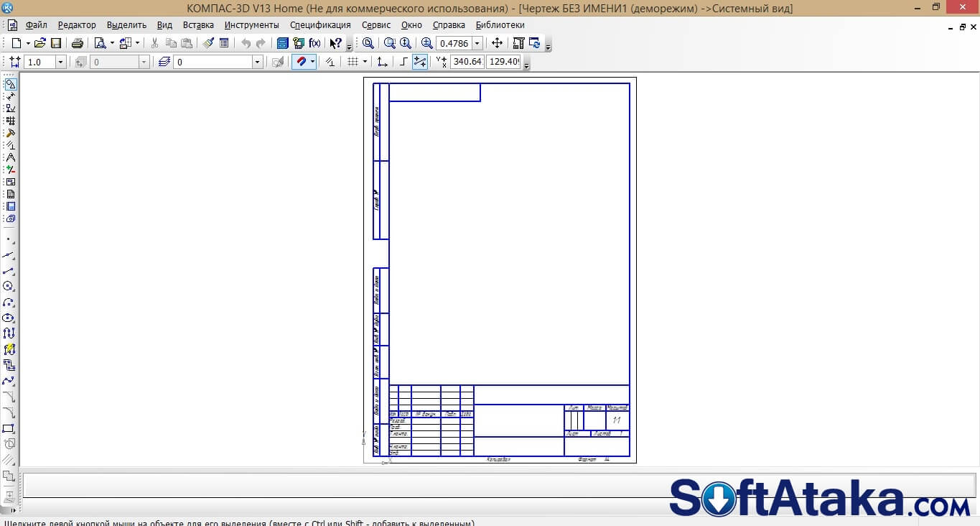The height and width of the screenshot is (526, 980).
Task: Click the zoom in magnifier with plus
Action: [427, 43]
